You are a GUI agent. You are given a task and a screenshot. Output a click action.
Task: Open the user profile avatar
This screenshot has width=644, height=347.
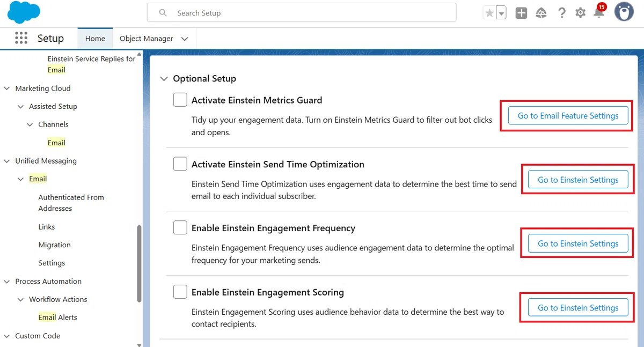pyautogui.click(x=624, y=12)
